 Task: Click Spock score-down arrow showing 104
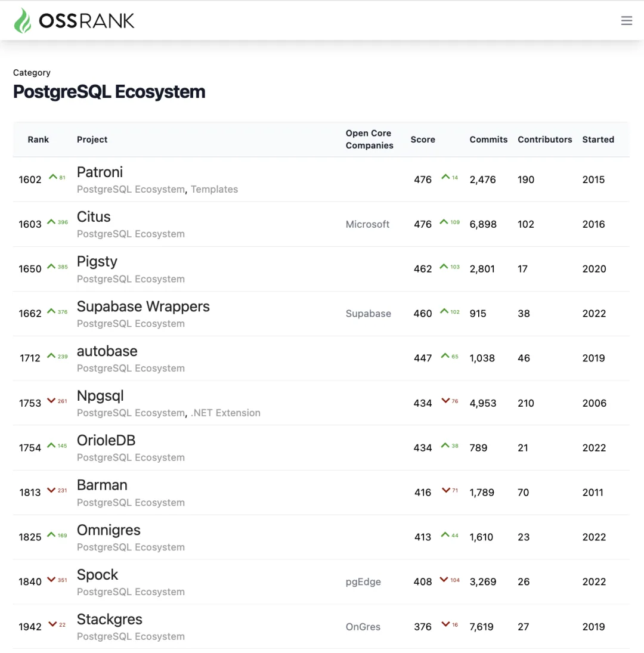[444, 579]
